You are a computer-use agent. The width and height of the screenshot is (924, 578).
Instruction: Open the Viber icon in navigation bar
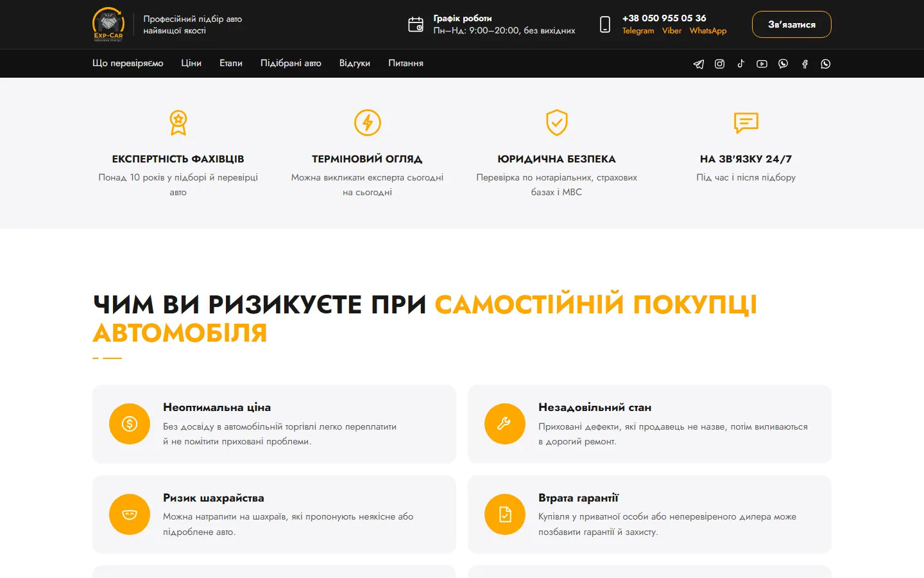click(783, 64)
